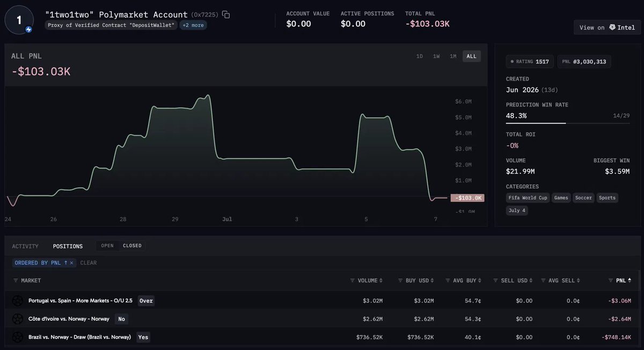Sort by the PNL column header
The image size is (644, 350).
pyautogui.click(x=620, y=280)
